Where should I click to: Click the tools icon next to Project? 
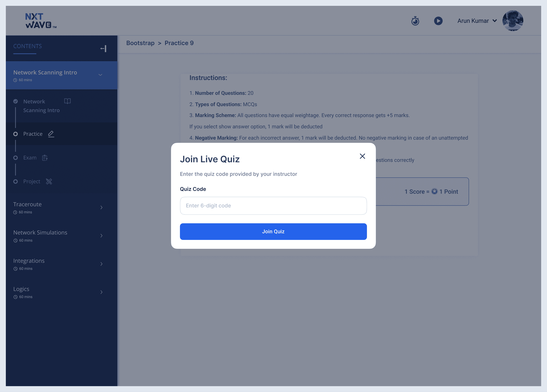click(49, 181)
